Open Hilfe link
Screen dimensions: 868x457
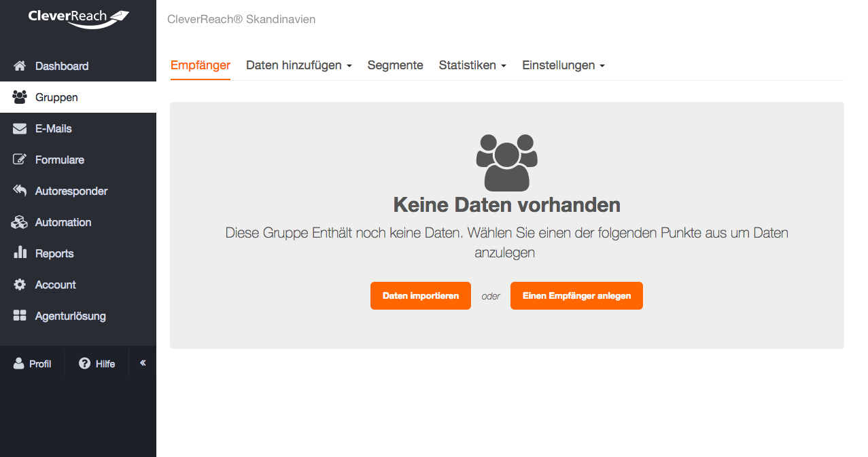[x=97, y=363]
